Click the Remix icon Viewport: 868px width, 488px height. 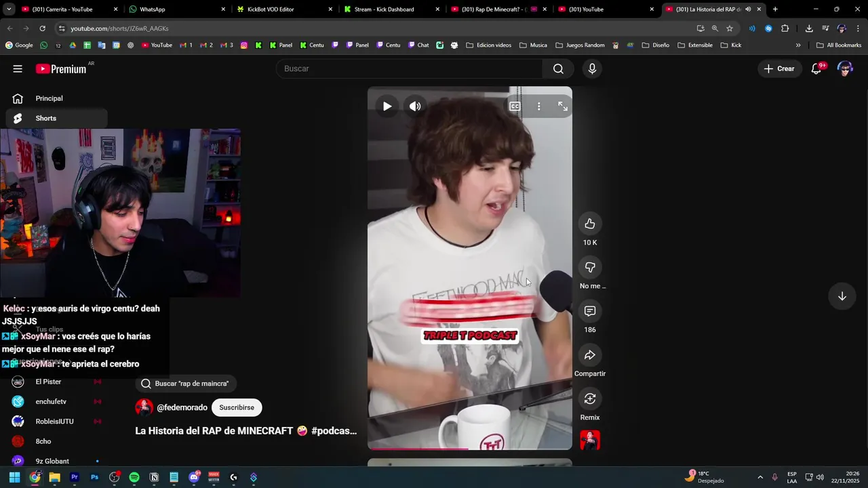[x=590, y=399]
